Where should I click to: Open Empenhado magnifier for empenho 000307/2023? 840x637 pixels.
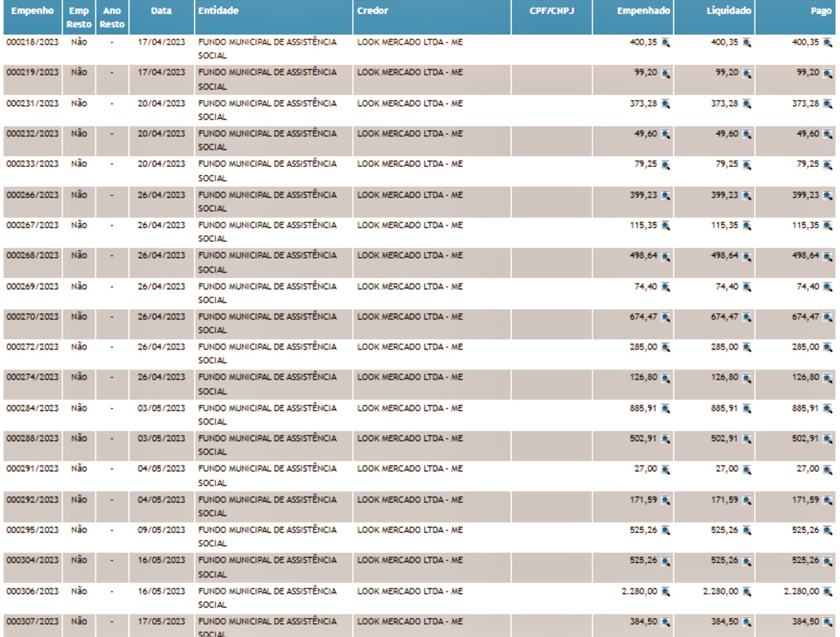(x=666, y=622)
